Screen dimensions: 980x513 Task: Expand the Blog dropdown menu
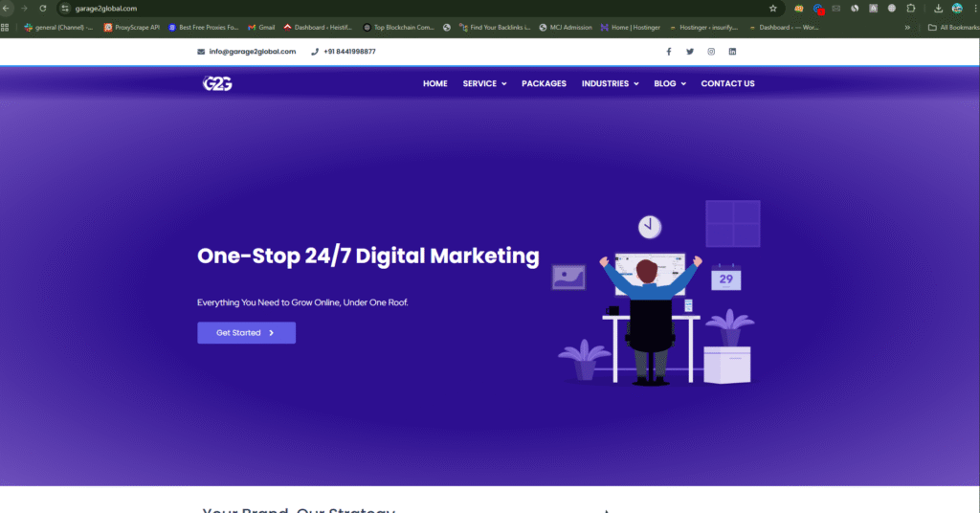coord(670,84)
